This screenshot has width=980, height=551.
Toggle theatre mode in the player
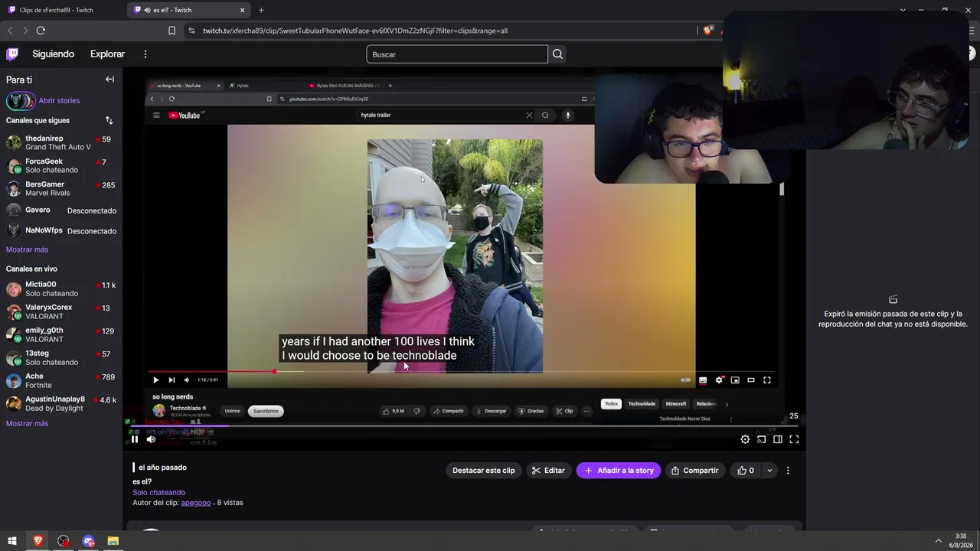click(778, 439)
